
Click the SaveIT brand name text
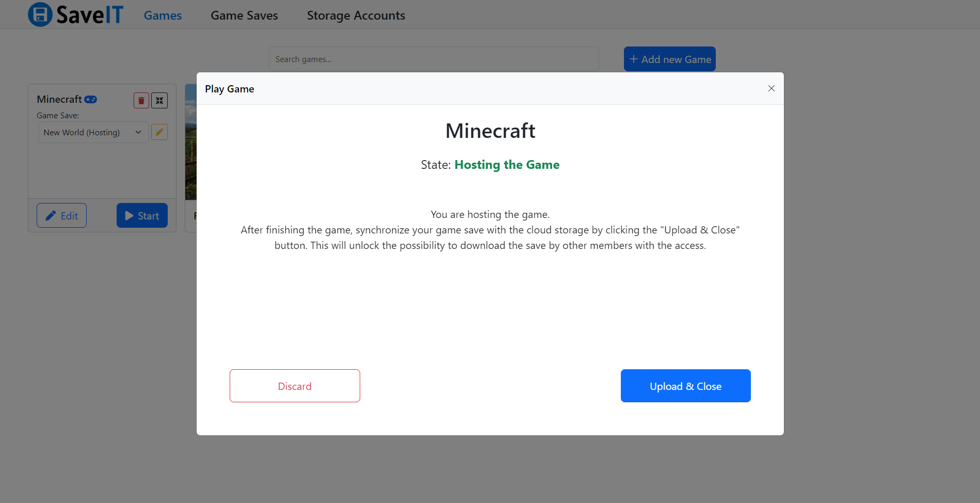pyautogui.click(x=90, y=15)
